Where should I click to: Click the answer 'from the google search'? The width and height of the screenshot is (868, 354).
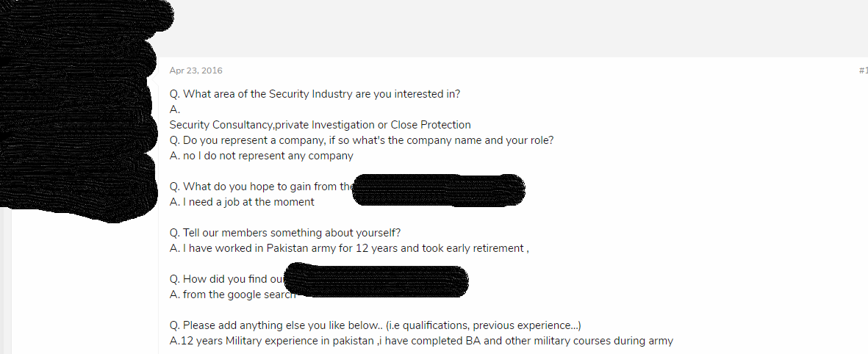click(232, 295)
